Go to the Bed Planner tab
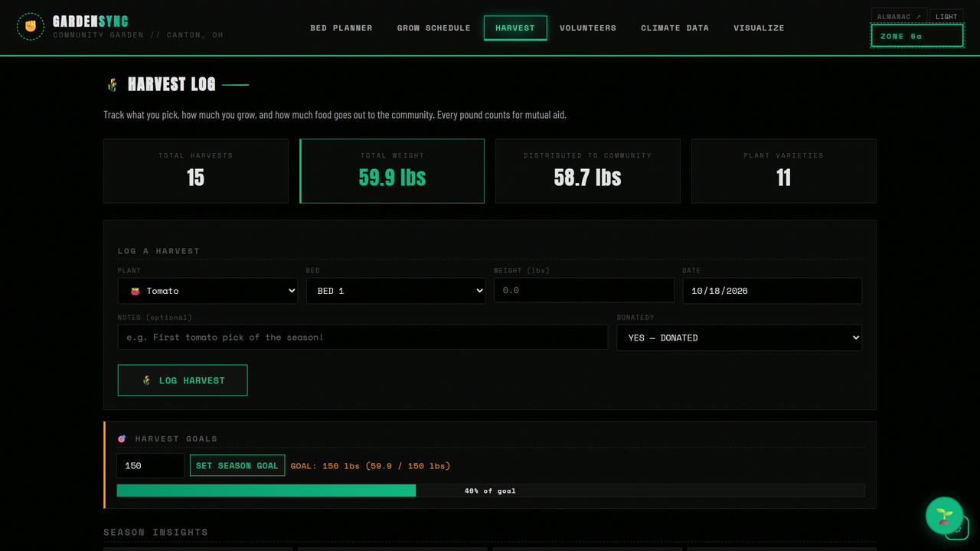 [x=341, y=28]
